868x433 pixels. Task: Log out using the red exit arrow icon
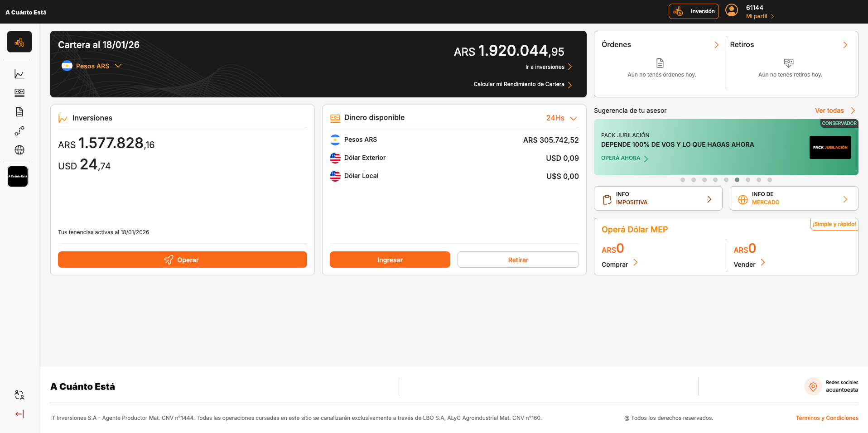[19, 414]
